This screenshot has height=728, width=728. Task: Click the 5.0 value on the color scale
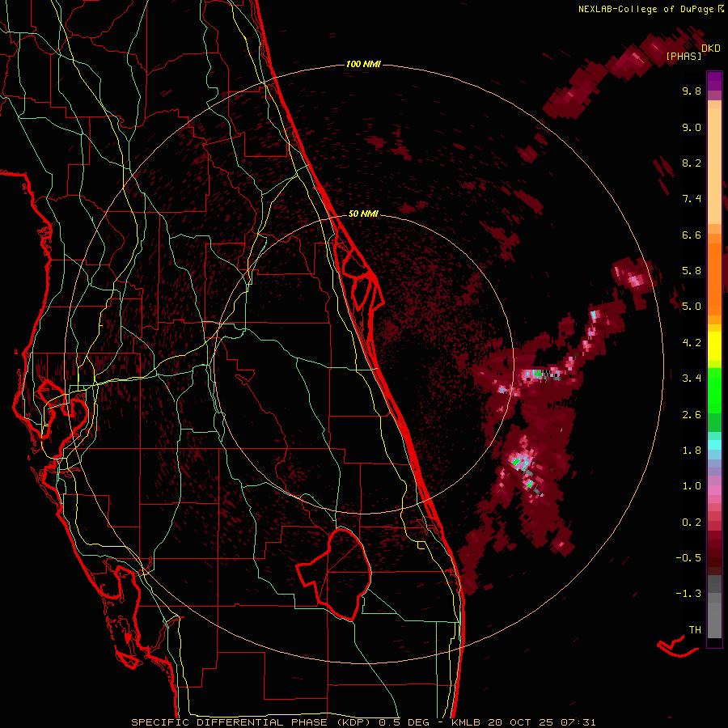click(692, 307)
